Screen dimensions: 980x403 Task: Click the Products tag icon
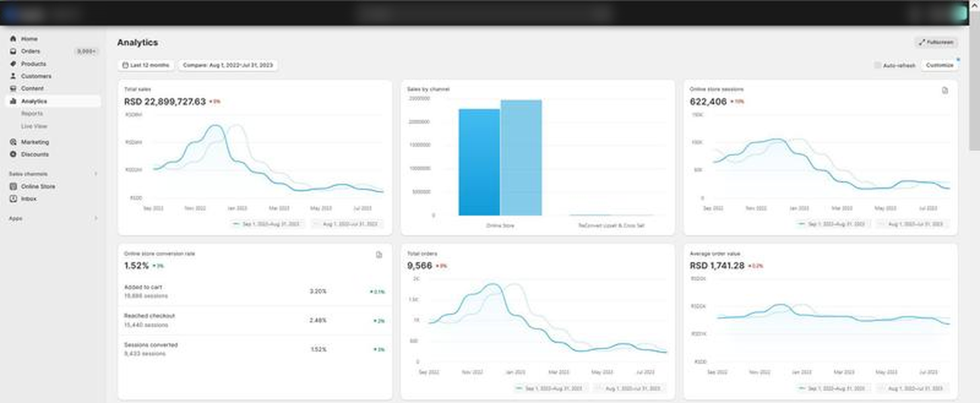[13, 64]
